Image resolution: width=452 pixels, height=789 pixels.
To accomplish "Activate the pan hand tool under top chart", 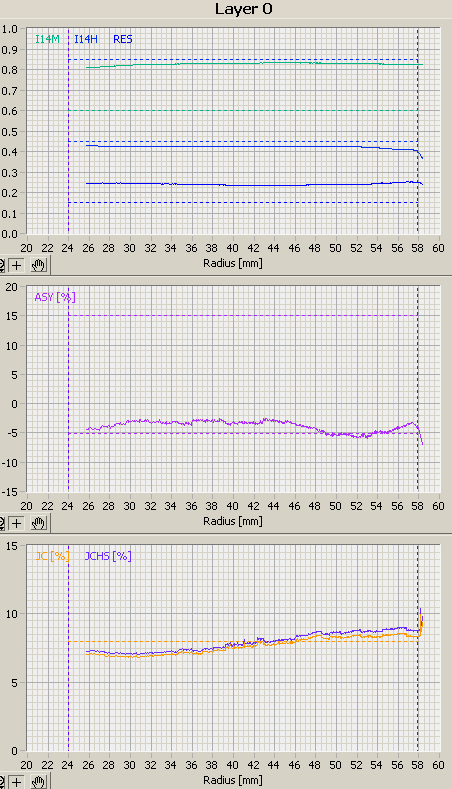I will coord(39,265).
